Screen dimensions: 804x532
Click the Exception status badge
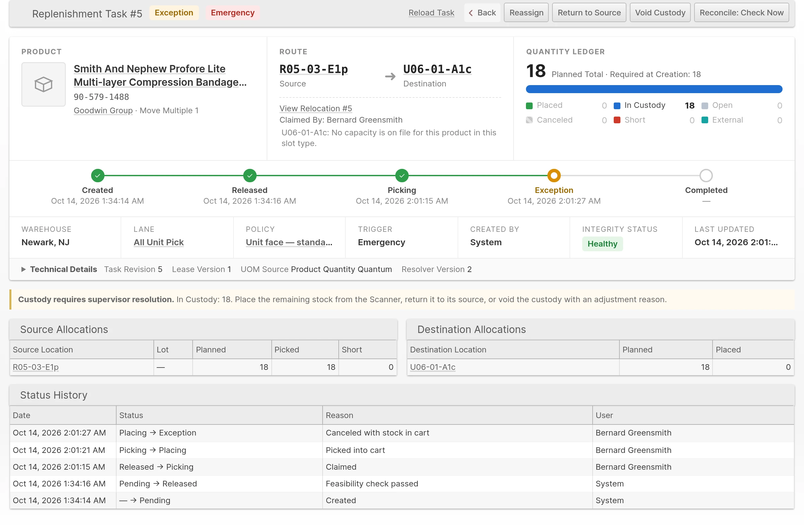(x=174, y=13)
